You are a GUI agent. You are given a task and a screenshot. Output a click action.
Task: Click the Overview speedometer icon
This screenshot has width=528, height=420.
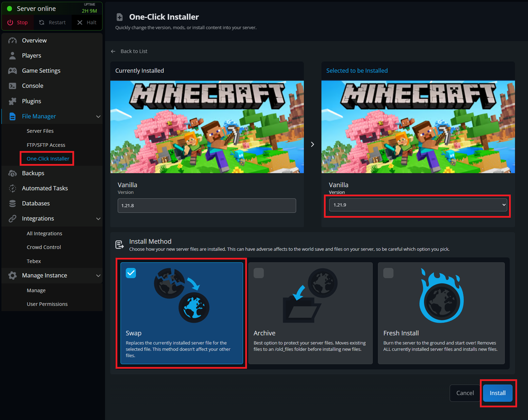tap(13, 41)
